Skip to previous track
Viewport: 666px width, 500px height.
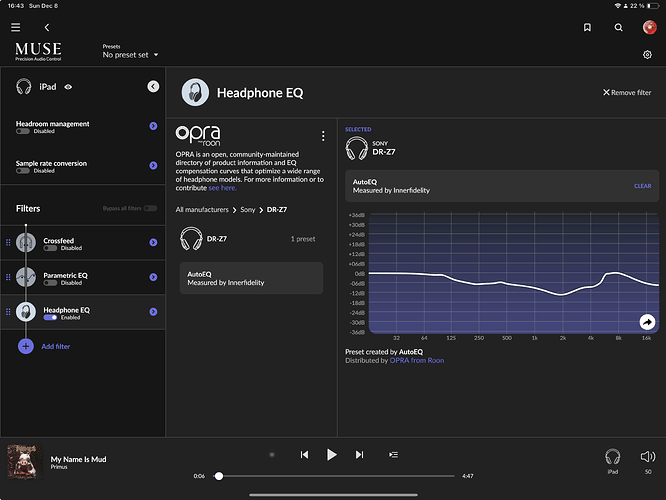304,455
